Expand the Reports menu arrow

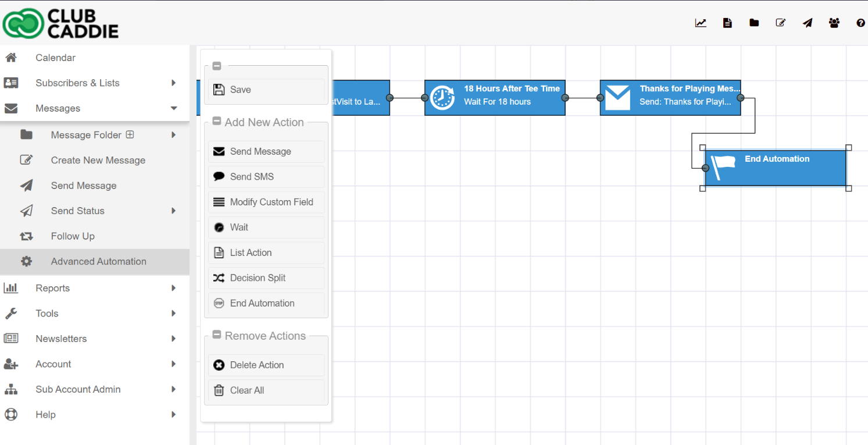coord(173,288)
